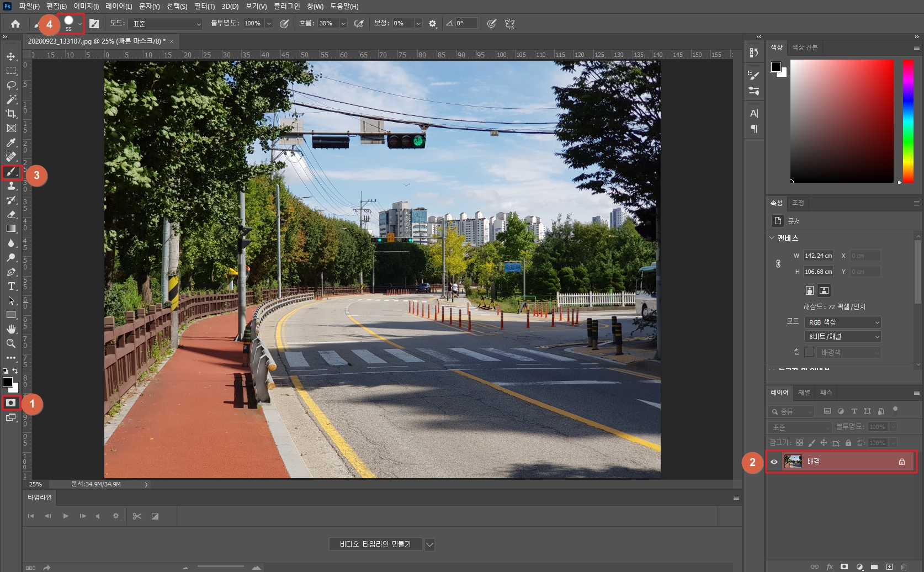The image size is (924, 572).
Task: Click the delete layer trash icon
Action: click(904, 566)
